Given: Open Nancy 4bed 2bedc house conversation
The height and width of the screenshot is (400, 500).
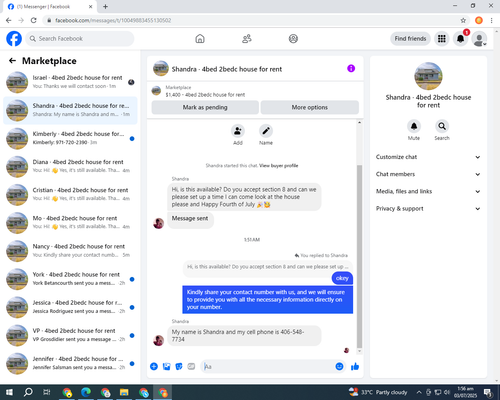Looking at the screenshot, I should tap(70, 251).
